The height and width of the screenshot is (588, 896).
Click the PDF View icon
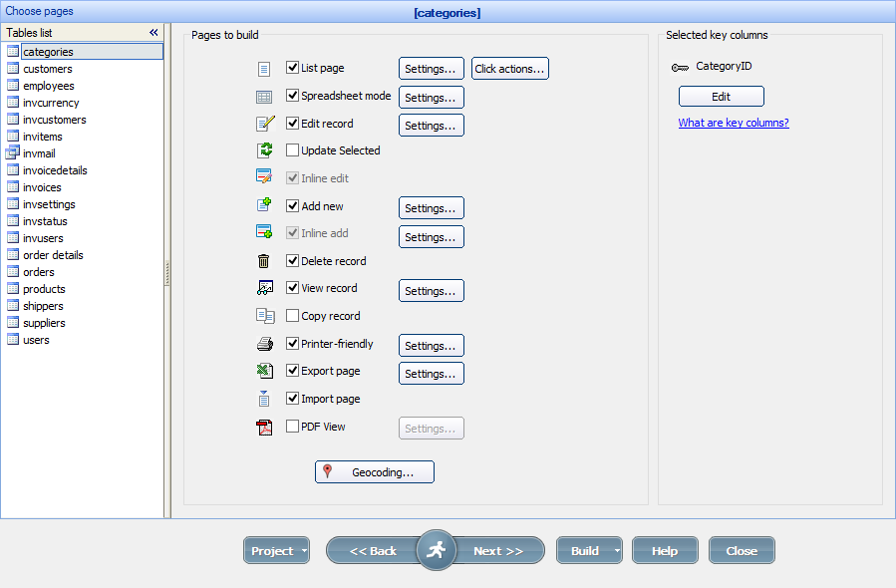point(264,428)
